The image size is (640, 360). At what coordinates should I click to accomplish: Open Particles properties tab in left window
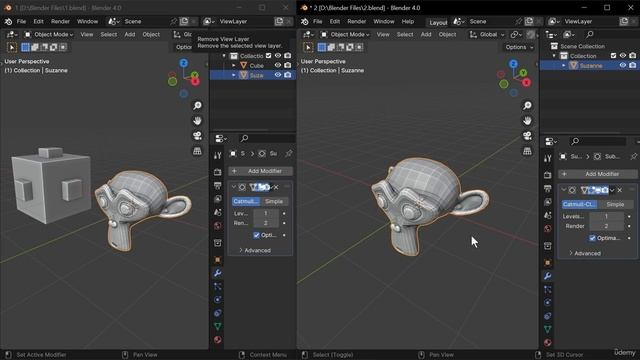[218, 287]
